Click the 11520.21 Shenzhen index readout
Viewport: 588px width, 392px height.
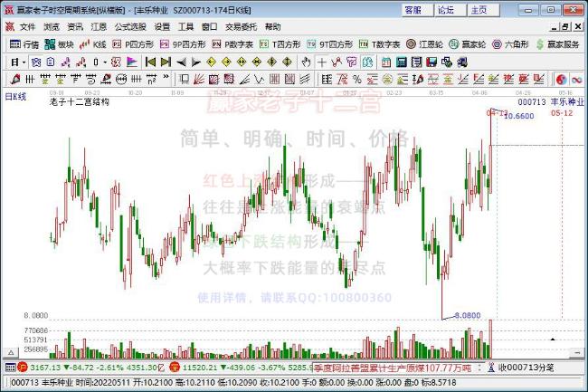click(x=200, y=368)
